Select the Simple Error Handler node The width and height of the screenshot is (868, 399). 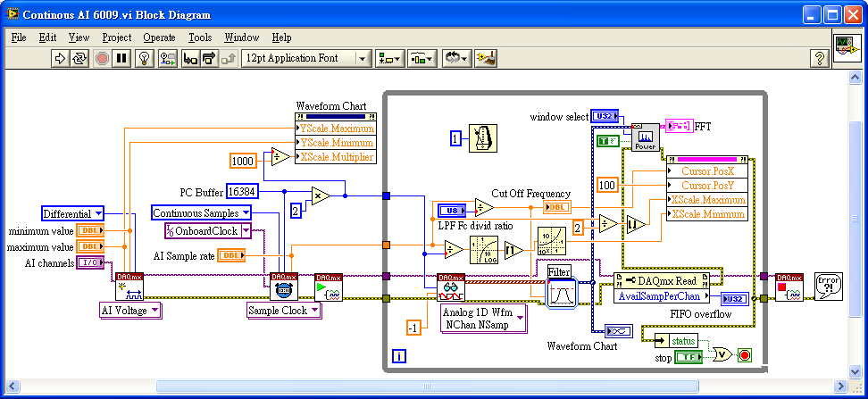point(828,287)
